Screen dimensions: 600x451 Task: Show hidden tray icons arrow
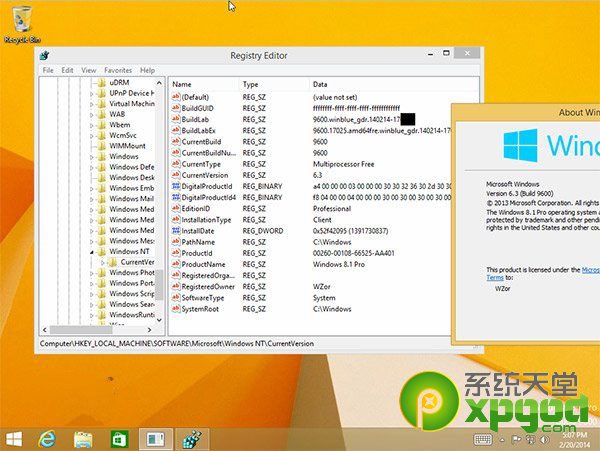[502, 440]
